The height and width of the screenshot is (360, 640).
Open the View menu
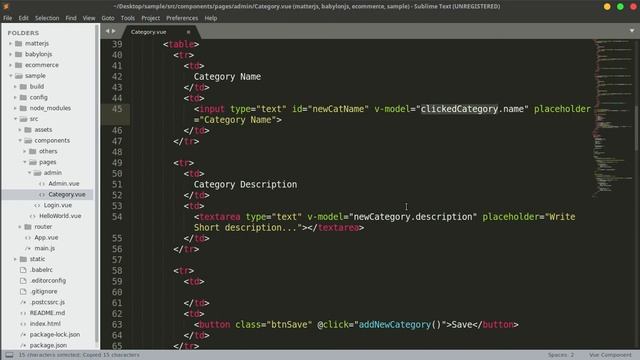coord(89,18)
